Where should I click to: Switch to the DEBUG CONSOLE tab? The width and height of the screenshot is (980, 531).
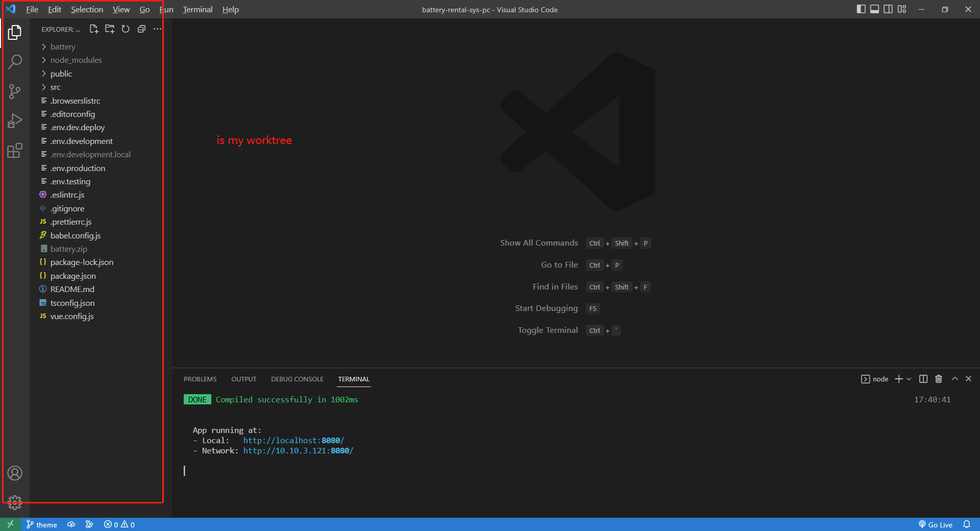pos(297,379)
